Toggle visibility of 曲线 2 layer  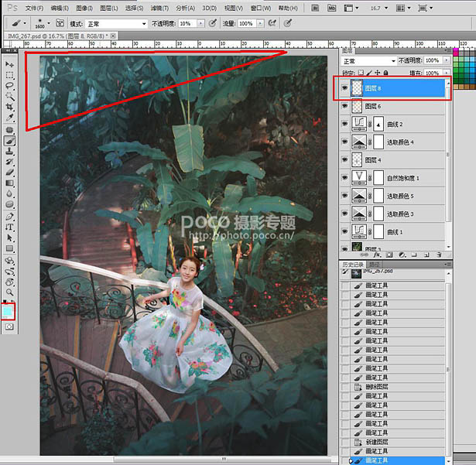344,124
